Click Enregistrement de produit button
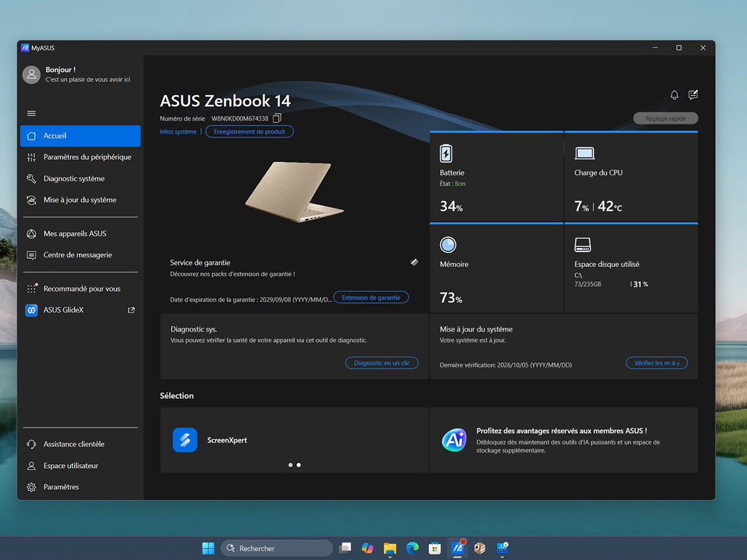Viewport: 747px width, 560px height. (250, 132)
